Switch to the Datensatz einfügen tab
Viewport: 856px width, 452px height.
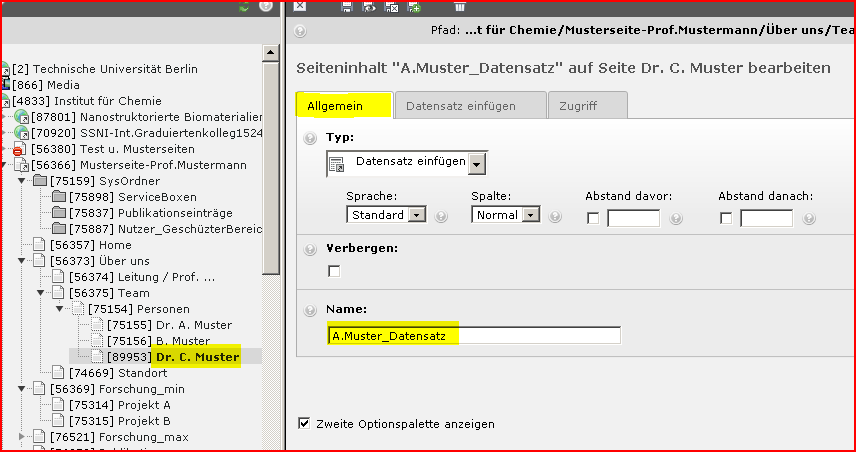coord(470,105)
